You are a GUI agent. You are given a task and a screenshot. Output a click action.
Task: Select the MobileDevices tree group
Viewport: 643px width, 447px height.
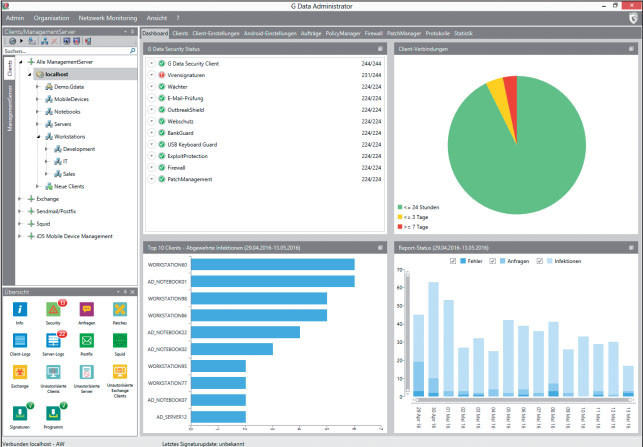[71, 99]
